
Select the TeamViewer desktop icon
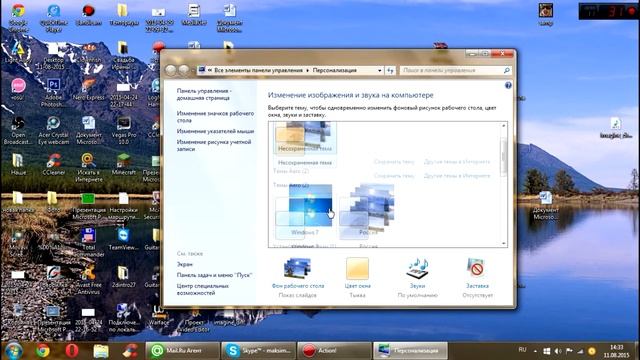[x=123, y=239]
